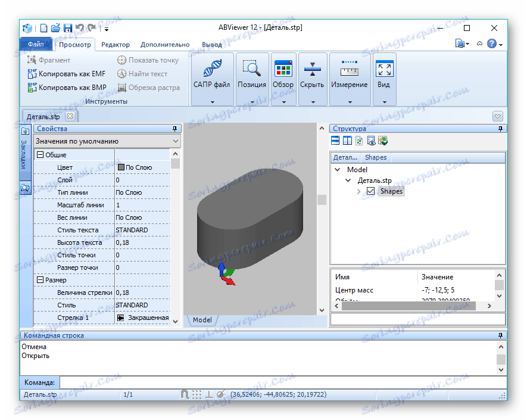Expand the Измерение dropdown arrow
The height and width of the screenshot is (420, 527).
pyautogui.click(x=350, y=101)
